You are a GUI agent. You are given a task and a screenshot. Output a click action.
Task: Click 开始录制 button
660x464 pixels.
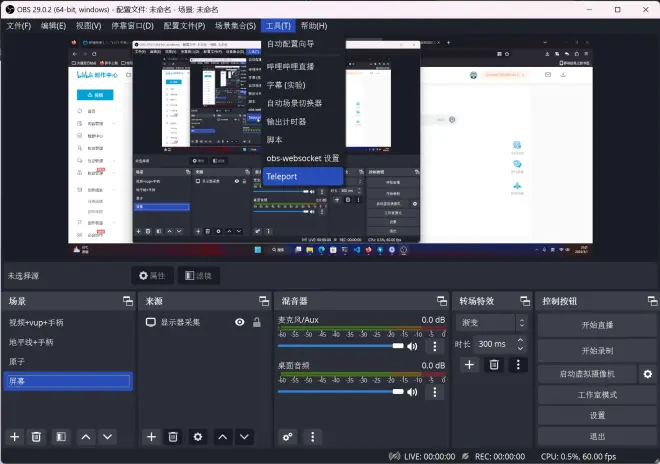[x=597, y=351]
